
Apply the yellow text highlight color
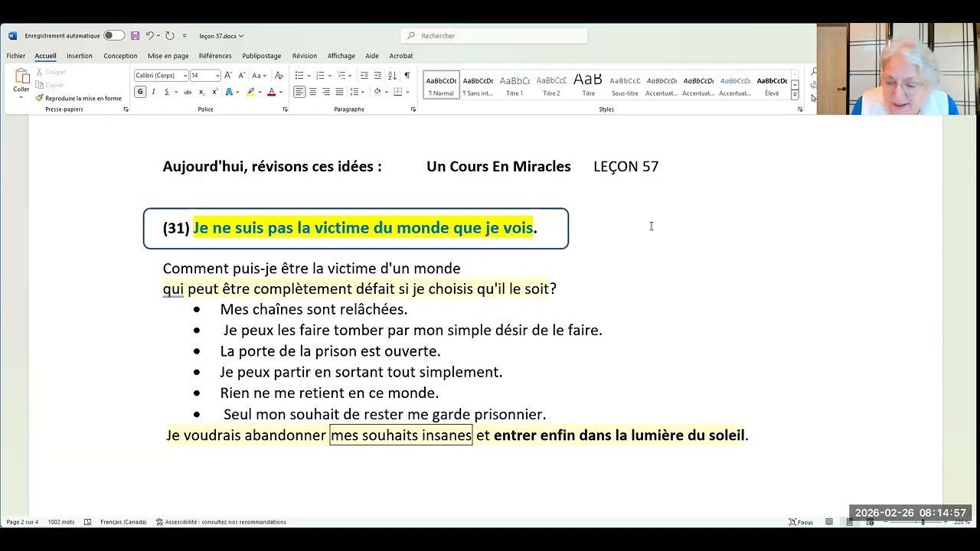pos(250,92)
